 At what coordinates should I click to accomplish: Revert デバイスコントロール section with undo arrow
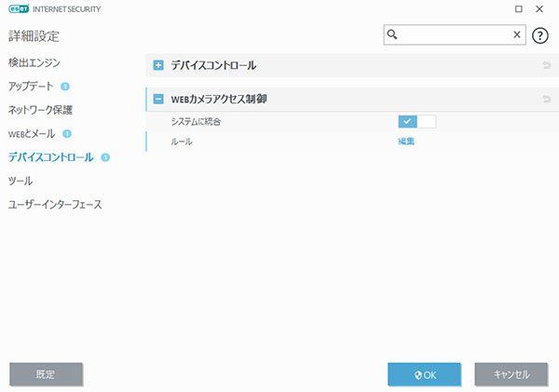546,65
